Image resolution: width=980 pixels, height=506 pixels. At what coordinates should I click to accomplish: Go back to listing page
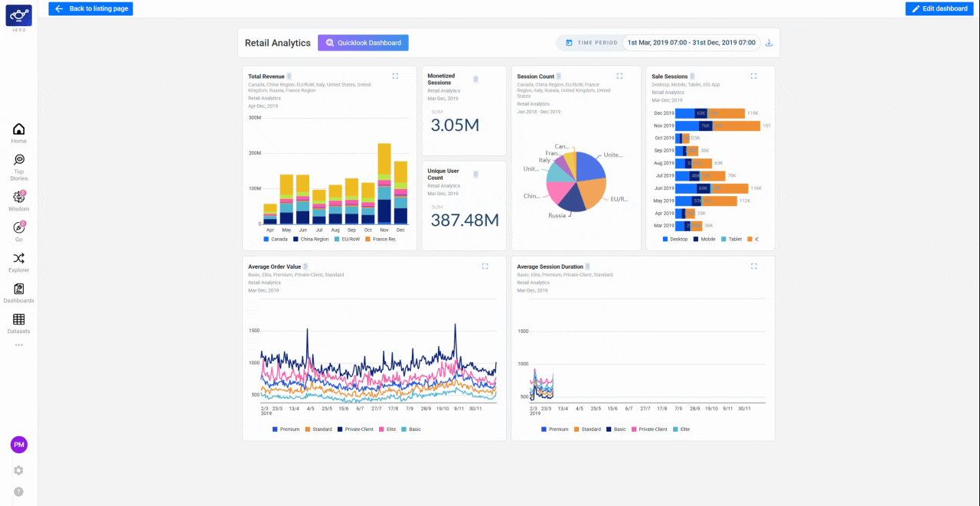[90, 8]
